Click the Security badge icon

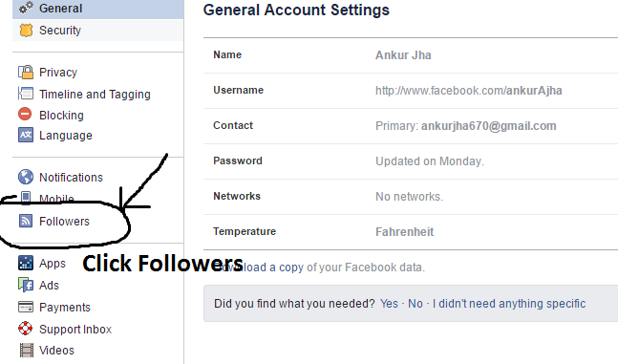[x=26, y=31]
